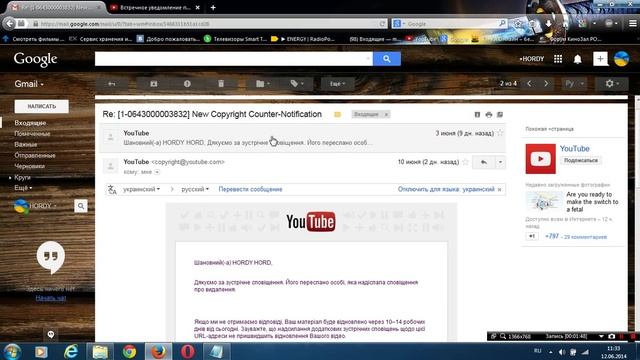Screen dimensions: 640x360
Task: Click Translate message link
Action: click(250, 189)
